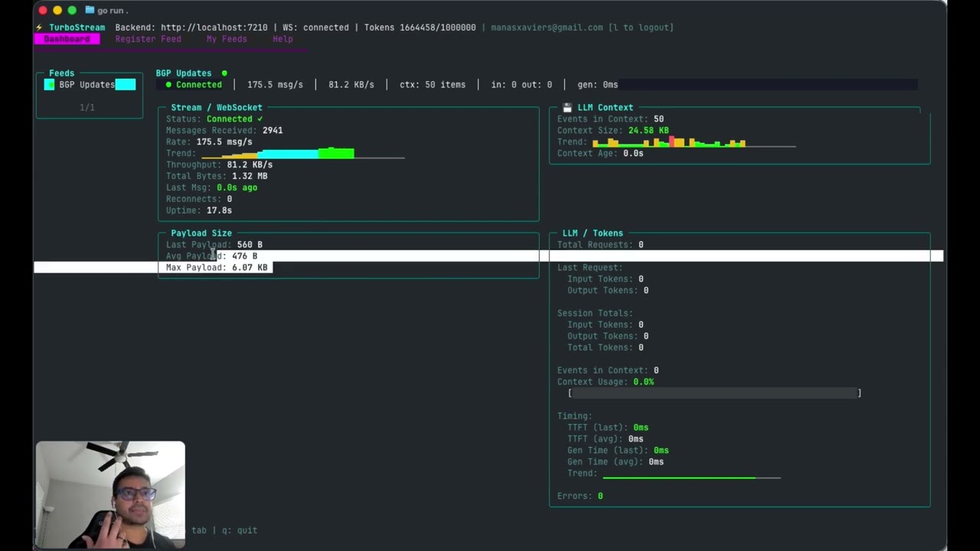980x551 pixels.
Task: Click the folder icon in the title bar
Action: [x=90, y=10]
